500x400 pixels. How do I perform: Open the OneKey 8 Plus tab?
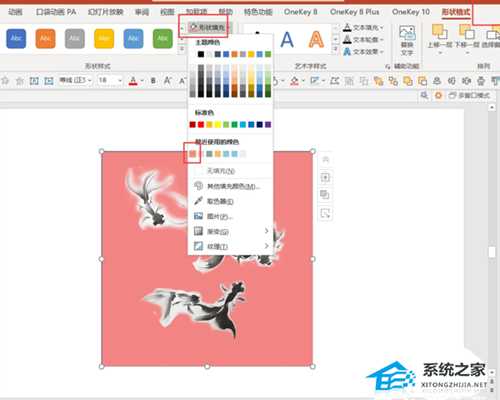[354, 12]
